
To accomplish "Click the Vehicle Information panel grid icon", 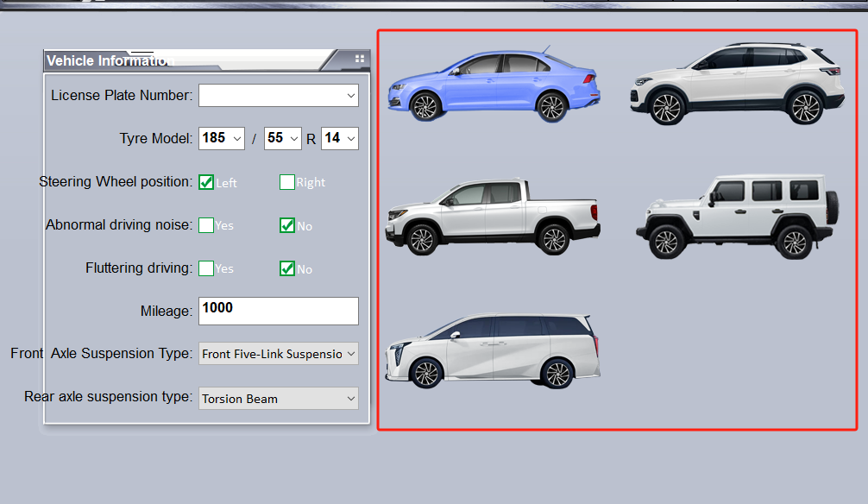I will (359, 59).
